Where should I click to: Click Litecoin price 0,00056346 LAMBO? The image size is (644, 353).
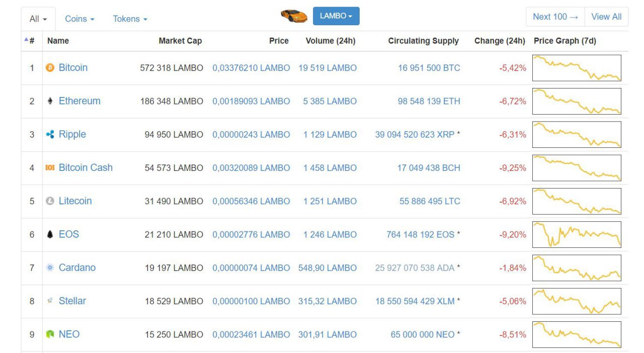click(x=251, y=201)
